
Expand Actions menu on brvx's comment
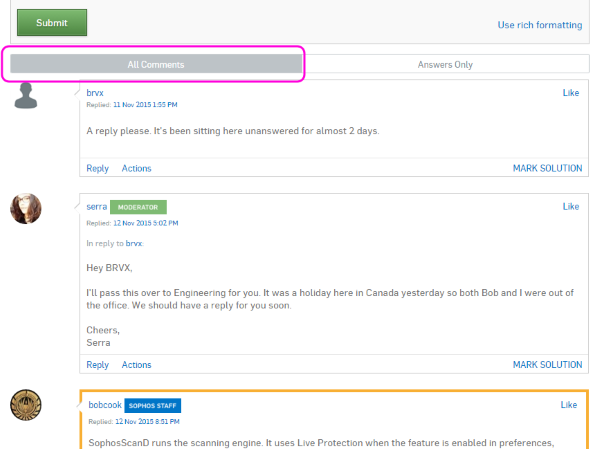(x=136, y=169)
